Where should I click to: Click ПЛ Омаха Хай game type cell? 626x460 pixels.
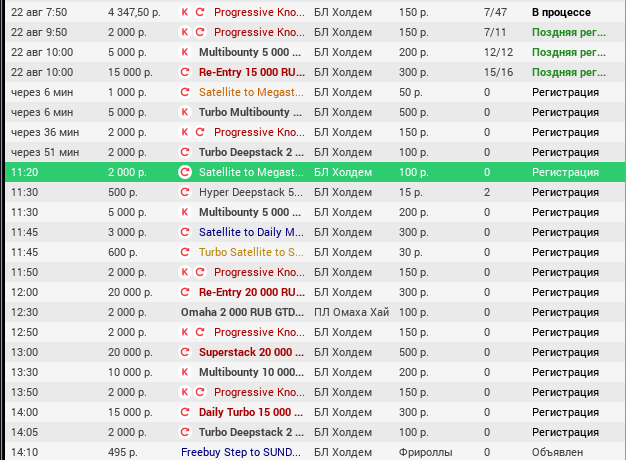[351, 312]
